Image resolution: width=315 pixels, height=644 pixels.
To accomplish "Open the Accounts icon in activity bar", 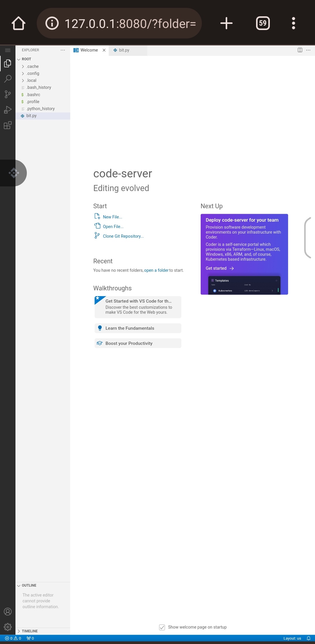I will pyautogui.click(x=8, y=611).
